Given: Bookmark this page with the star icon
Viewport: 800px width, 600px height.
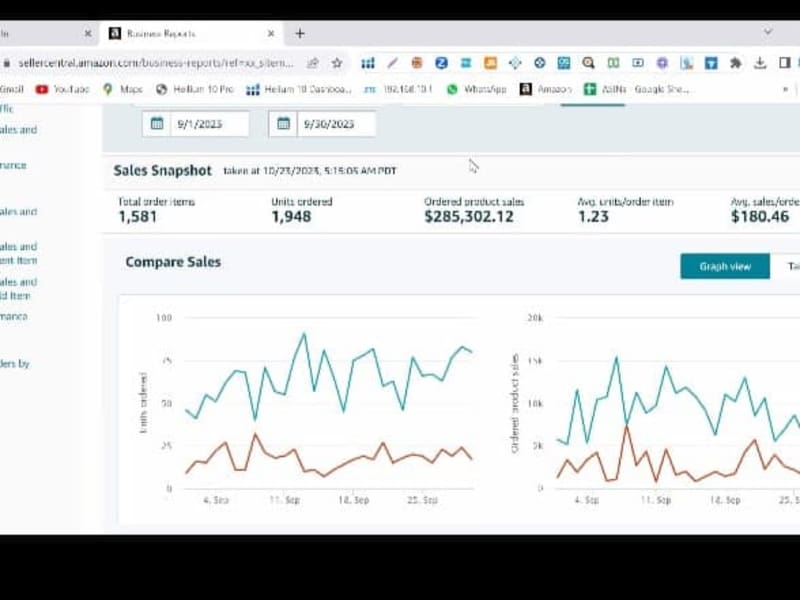Looking at the screenshot, I should pyautogui.click(x=337, y=63).
